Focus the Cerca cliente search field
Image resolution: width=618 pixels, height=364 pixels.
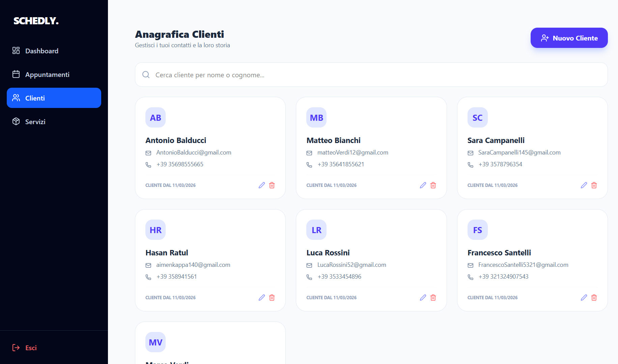[x=371, y=75]
